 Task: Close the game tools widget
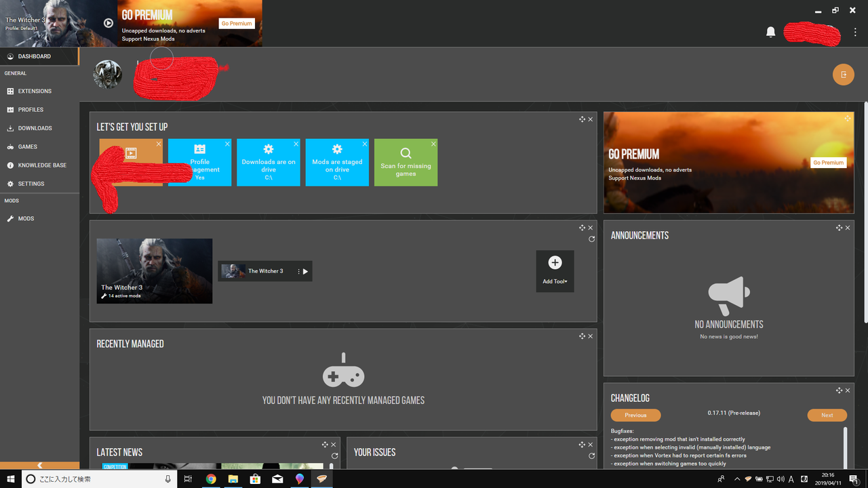[x=590, y=228]
